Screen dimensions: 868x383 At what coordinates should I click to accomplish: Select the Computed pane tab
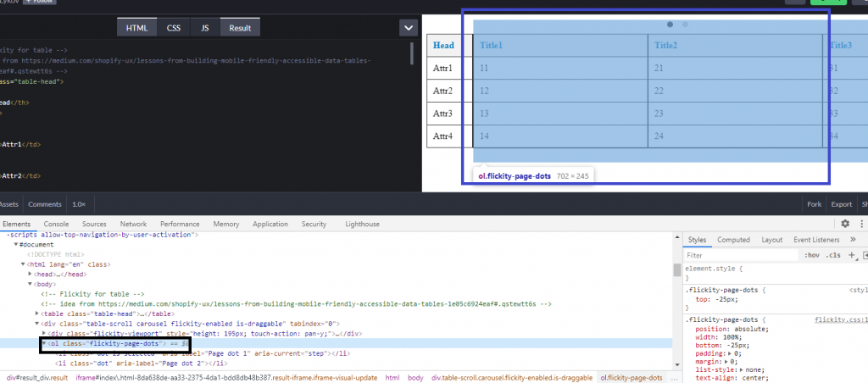(733, 240)
